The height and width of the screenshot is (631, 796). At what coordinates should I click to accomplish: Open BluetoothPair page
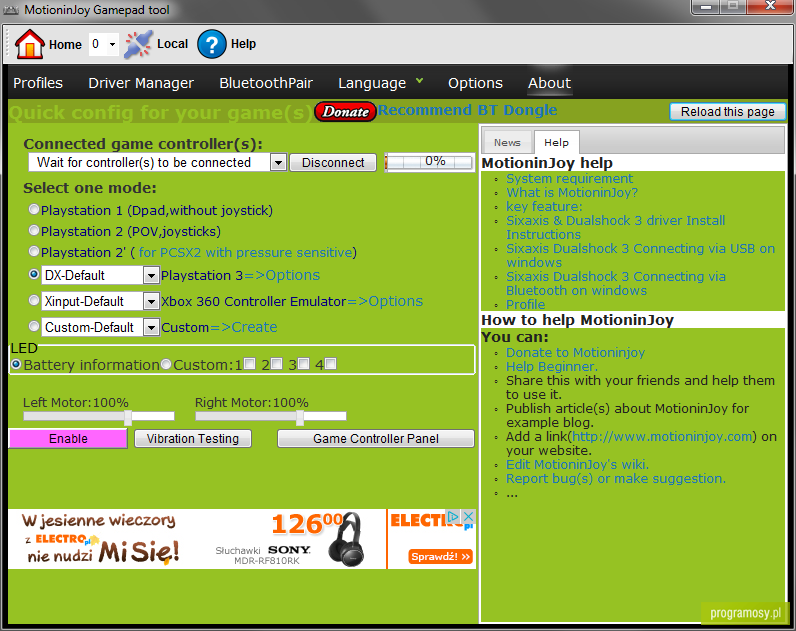(x=266, y=83)
